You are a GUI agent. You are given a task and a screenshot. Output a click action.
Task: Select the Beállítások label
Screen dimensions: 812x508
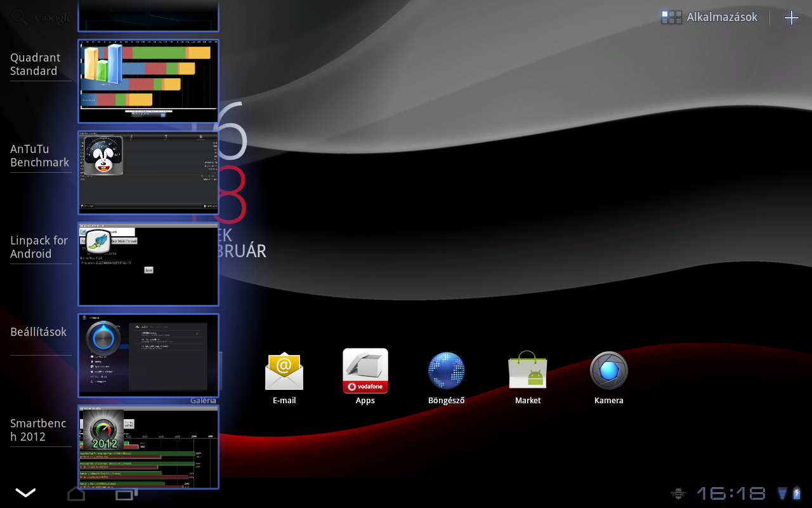coord(38,332)
